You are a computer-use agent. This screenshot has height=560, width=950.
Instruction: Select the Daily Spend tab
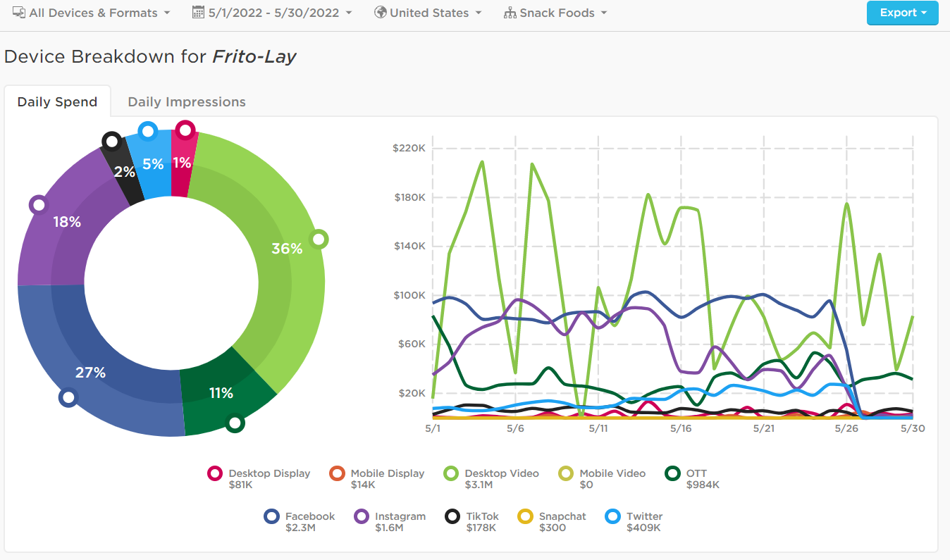(x=57, y=101)
